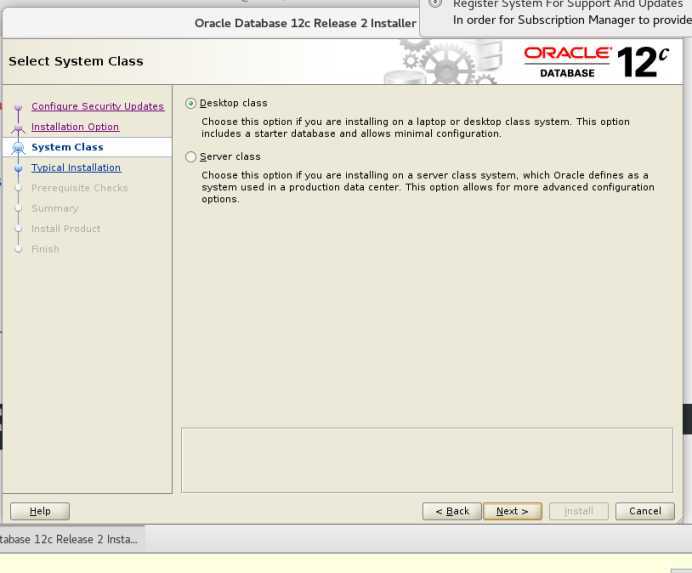Switch to the Oracle Database Installer taskbar entry
The image size is (692, 573).
tap(71, 539)
